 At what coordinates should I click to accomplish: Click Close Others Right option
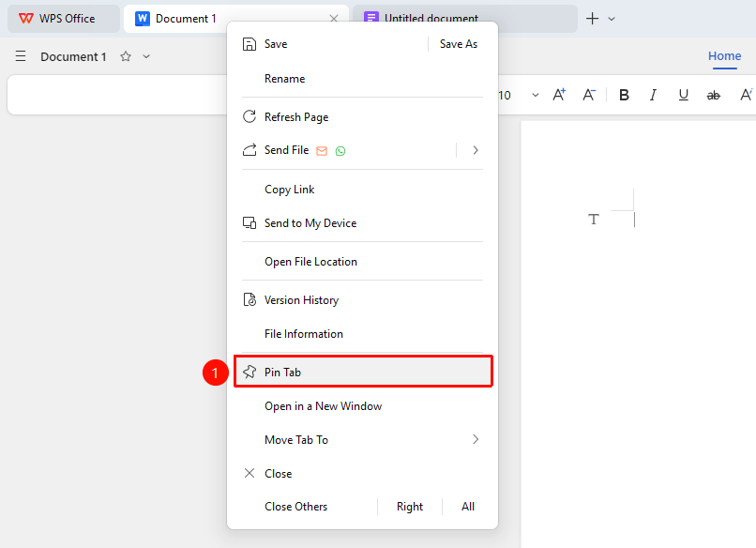pyautogui.click(x=410, y=507)
